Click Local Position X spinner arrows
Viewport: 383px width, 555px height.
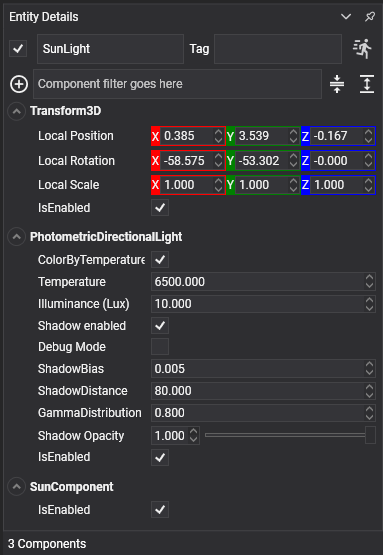point(219,136)
